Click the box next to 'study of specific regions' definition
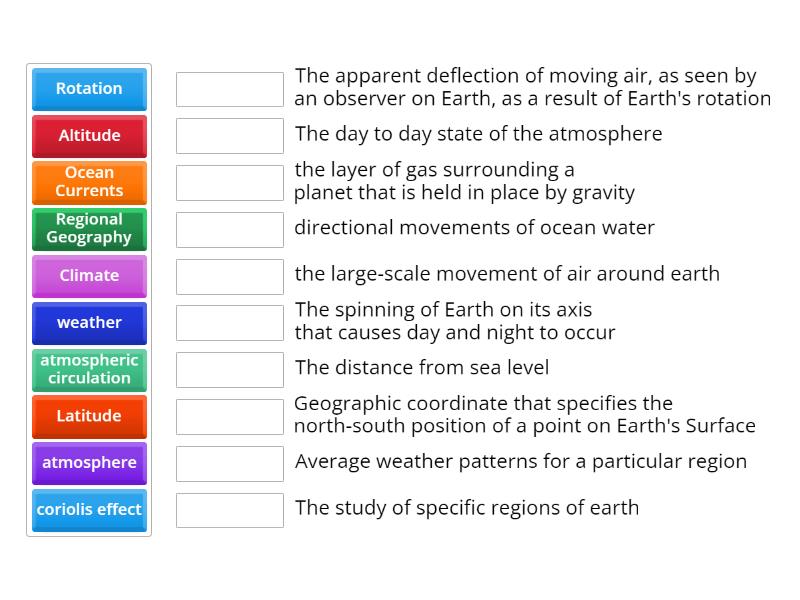 click(x=229, y=510)
